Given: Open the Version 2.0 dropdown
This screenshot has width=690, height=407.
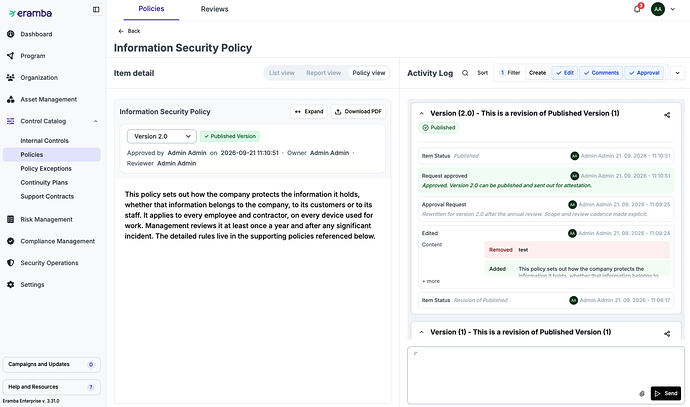Looking at the screenshot, I should coord(161,136).
